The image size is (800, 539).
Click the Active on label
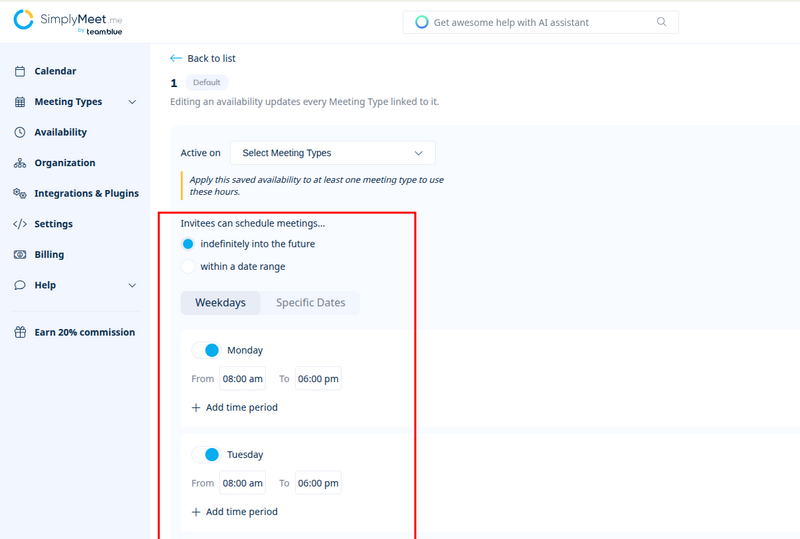click(x=201, y=153)
